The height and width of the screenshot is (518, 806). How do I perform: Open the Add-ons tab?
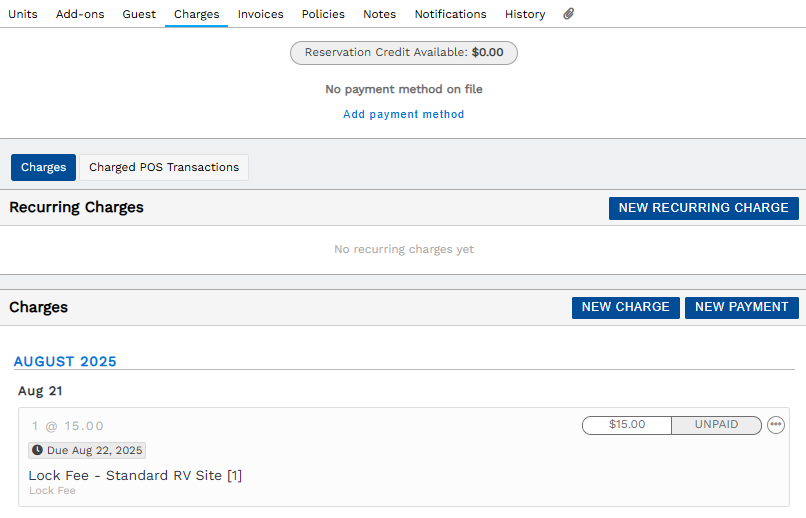tap(80, 14)
